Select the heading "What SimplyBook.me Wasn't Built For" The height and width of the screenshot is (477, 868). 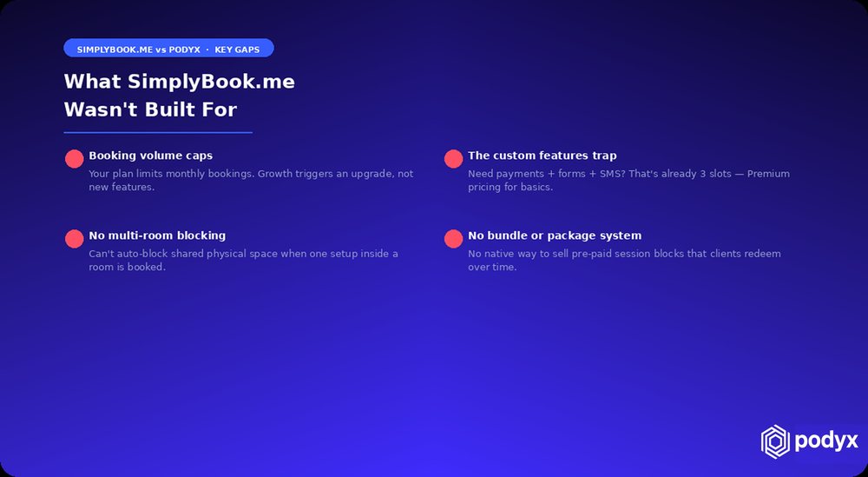click(180, 96)
